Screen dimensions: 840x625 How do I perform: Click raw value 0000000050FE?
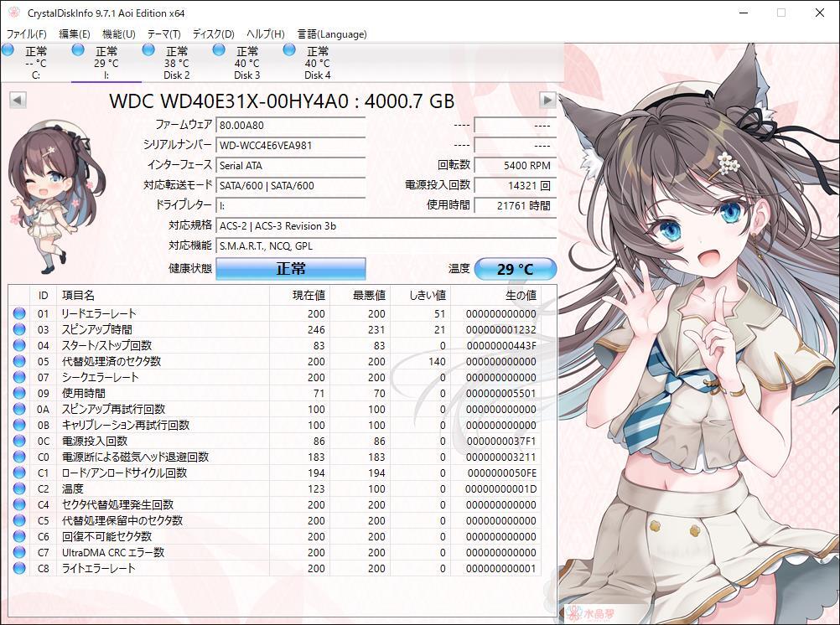pyautogui.click(x=502, y=473)
